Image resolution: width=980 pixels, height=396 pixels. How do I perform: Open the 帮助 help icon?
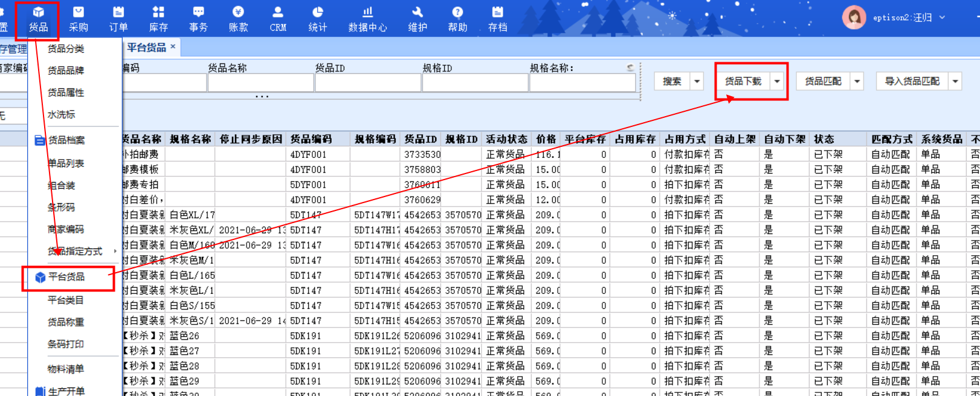click(x=457, y=19)
